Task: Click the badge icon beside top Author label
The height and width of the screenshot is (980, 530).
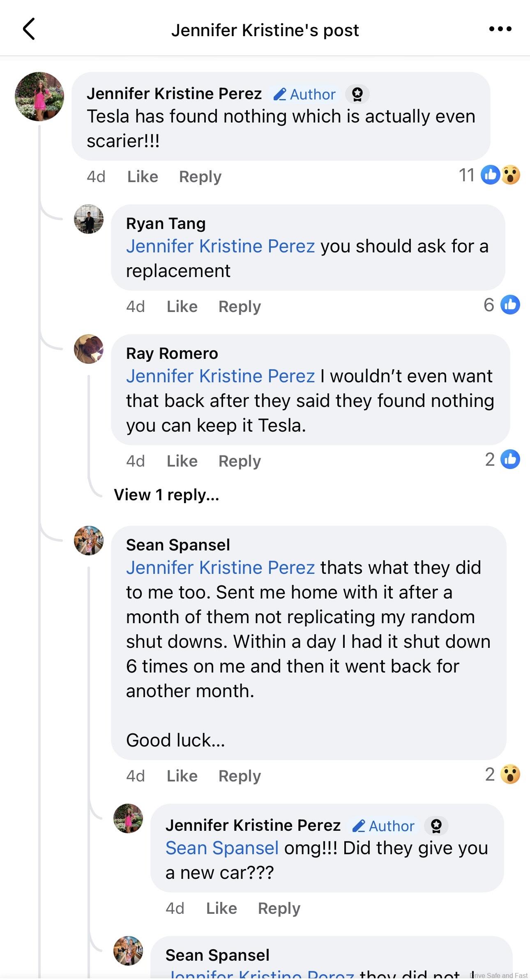Action: coord(357,94)
